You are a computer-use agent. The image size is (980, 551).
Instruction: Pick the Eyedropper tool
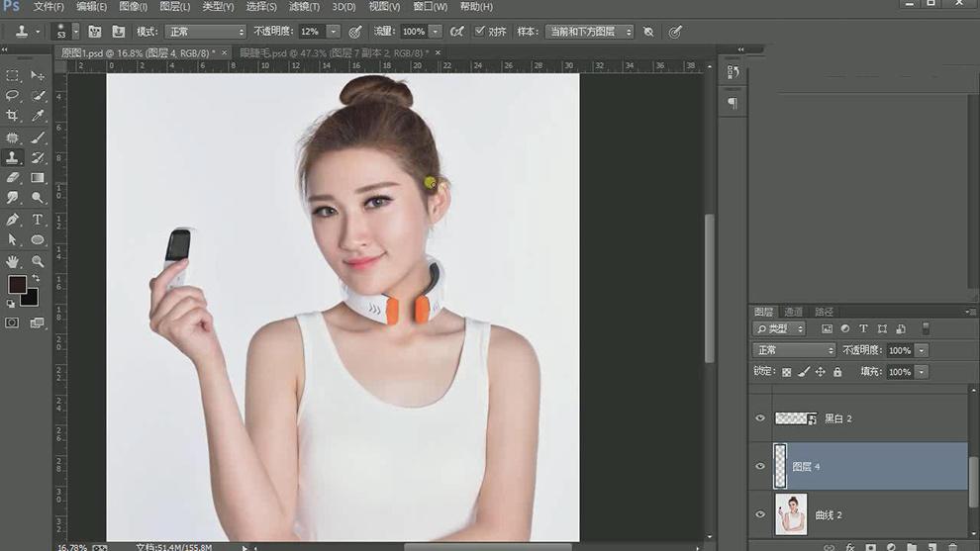pyautogui.click(x=38, y=117)
